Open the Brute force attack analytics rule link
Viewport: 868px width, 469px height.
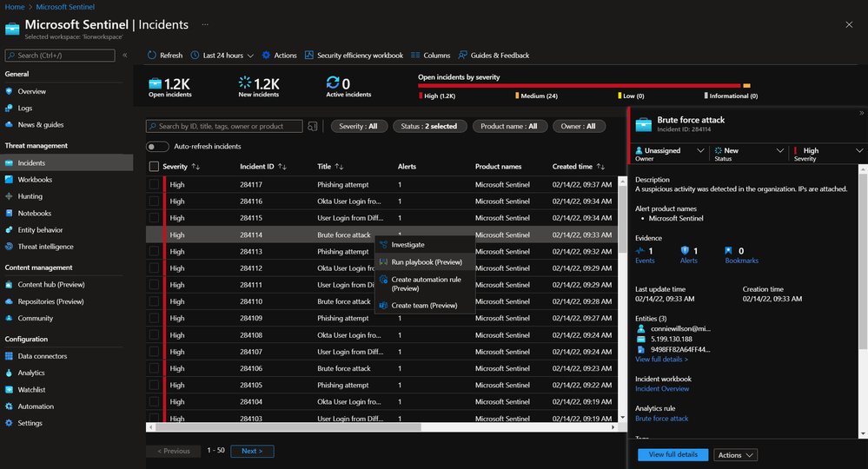tap(661, 419)
